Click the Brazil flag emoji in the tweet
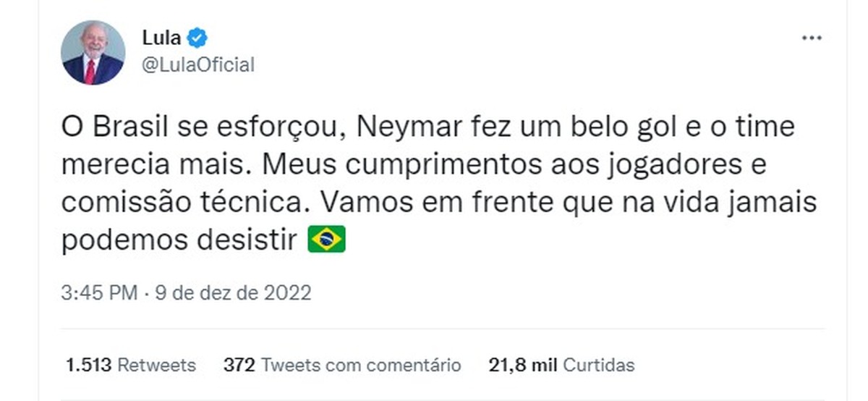868x401 pixels. [x=327, y=240]
